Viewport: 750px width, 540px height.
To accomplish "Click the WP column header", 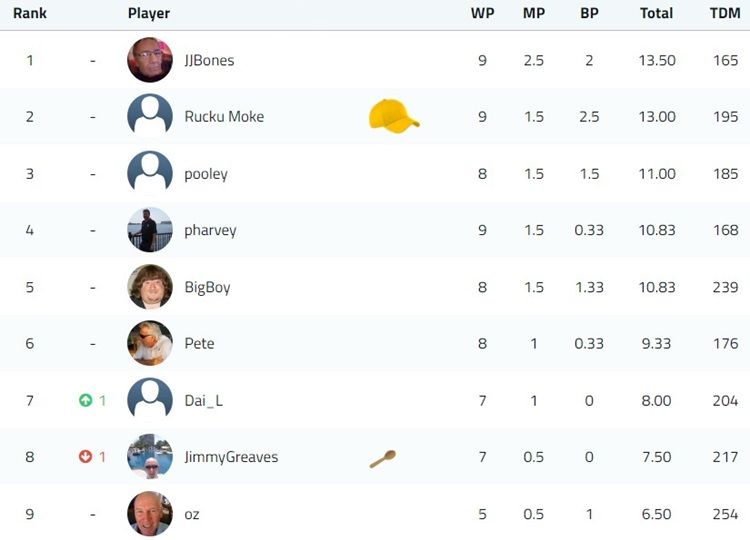I will pyautogui.click(x=483, y=13).
